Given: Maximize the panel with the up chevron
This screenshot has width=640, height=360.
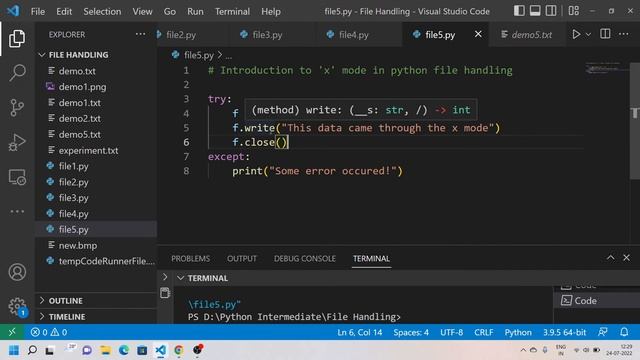Looking at the screenshot, I should point(611,258).
